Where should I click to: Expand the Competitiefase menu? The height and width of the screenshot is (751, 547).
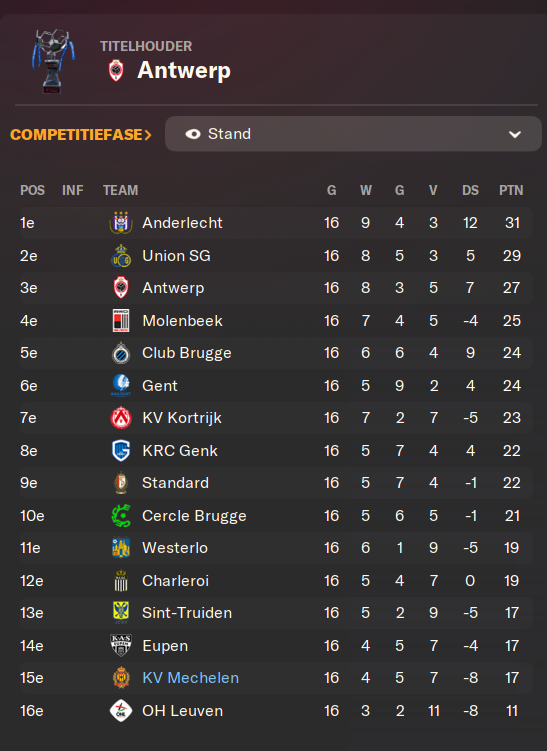coord(81,135)
